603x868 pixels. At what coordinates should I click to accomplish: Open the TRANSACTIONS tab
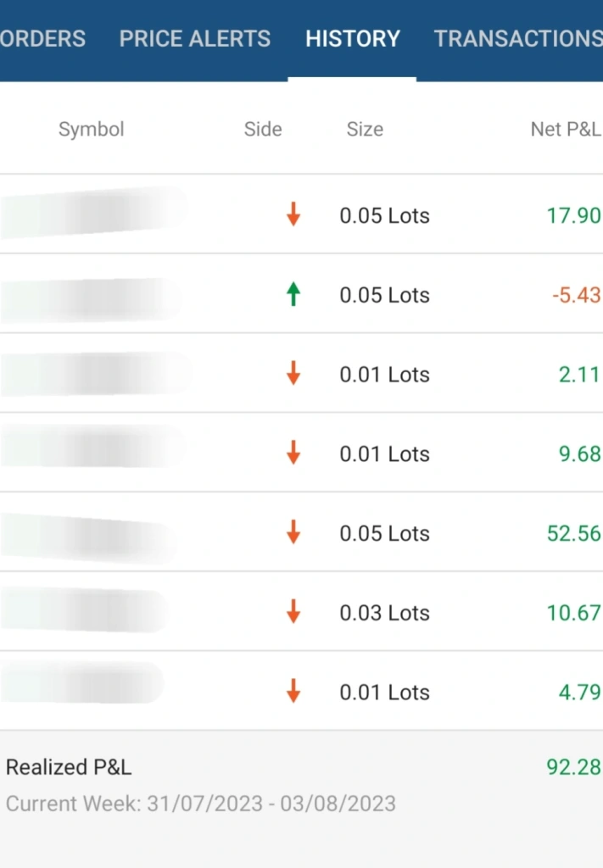click(x=518, y=39)
